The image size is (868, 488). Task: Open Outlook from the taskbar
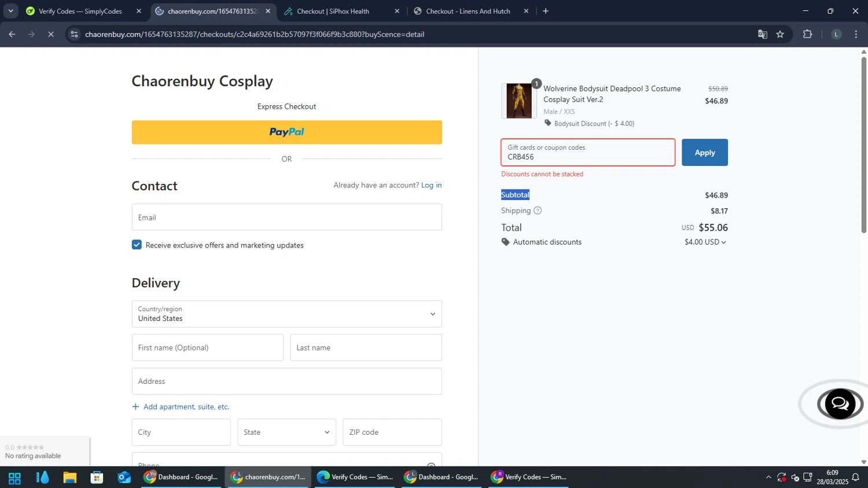point(124,478)
